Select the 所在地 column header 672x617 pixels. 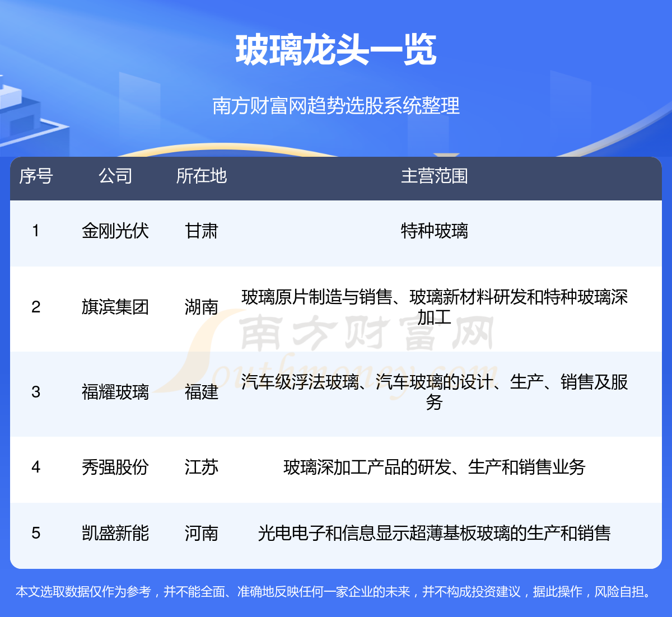click(202, 176)
